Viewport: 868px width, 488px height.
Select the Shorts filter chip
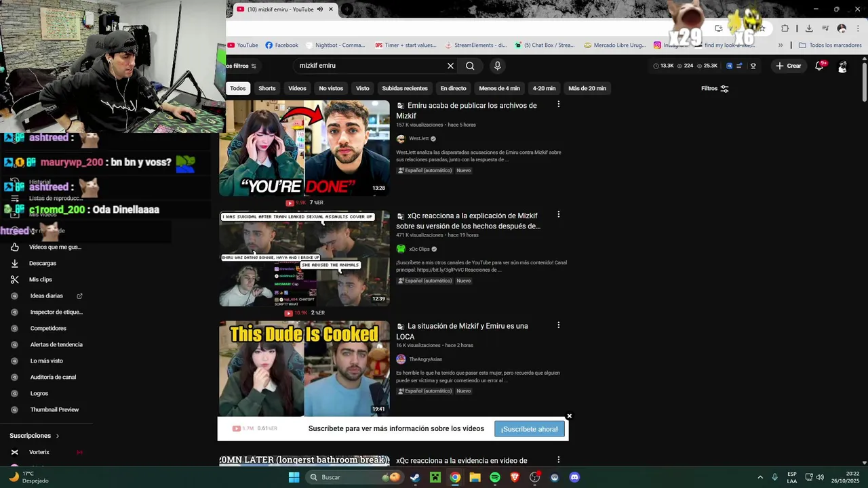click(267, 88)
